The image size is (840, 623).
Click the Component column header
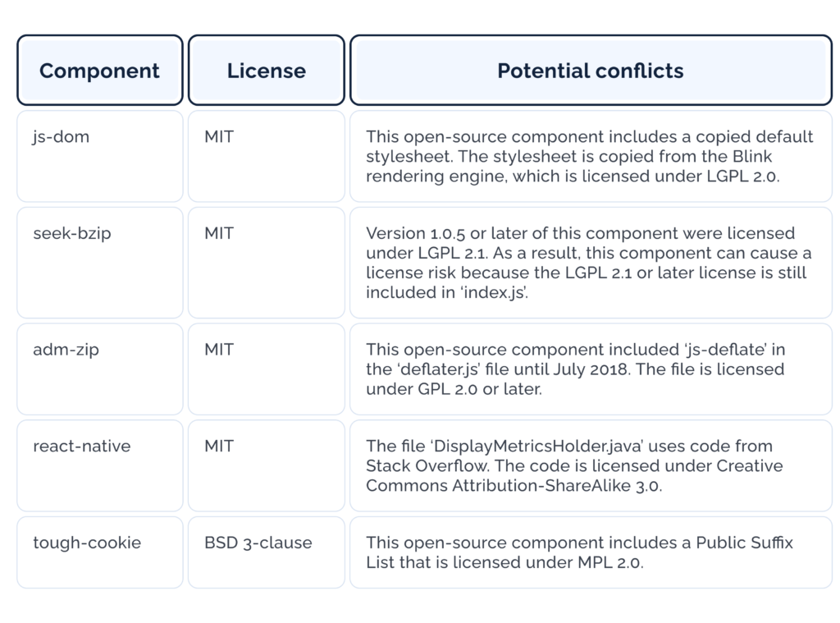click(99, 71)
